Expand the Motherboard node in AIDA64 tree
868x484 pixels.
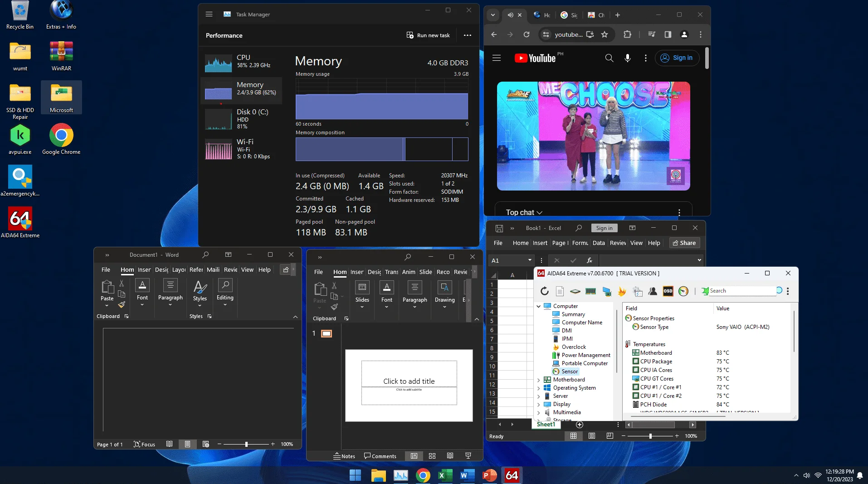pyautogui.click(x=539, y=380)
